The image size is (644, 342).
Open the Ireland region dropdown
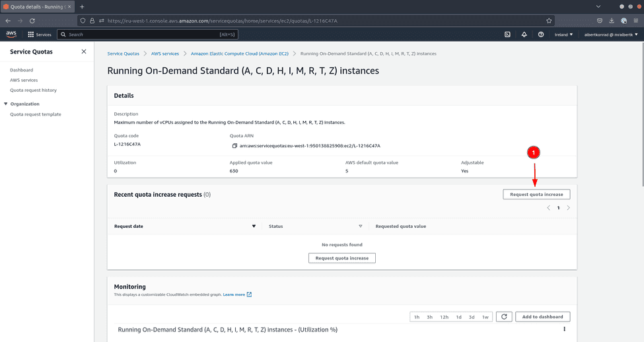click(x=563, y=34)
